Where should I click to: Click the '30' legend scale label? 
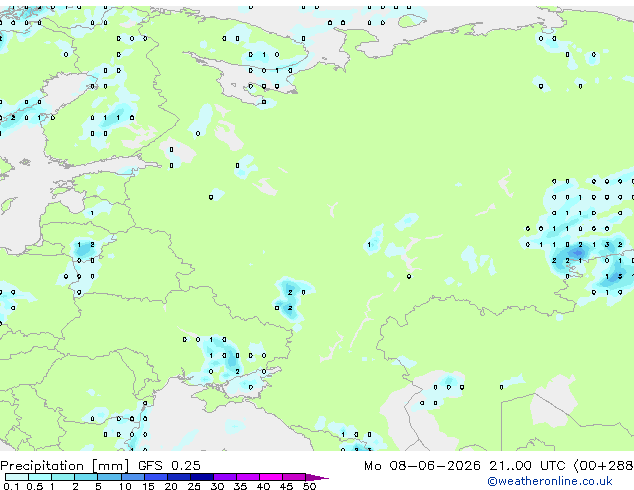point(217,486)
